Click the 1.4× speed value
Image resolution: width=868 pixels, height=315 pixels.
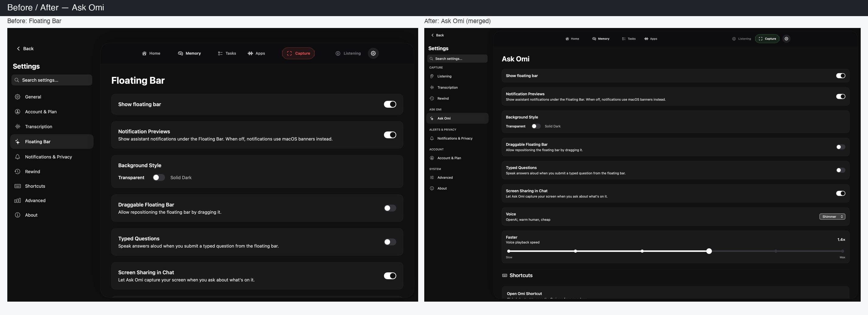(x=841, y=240)
